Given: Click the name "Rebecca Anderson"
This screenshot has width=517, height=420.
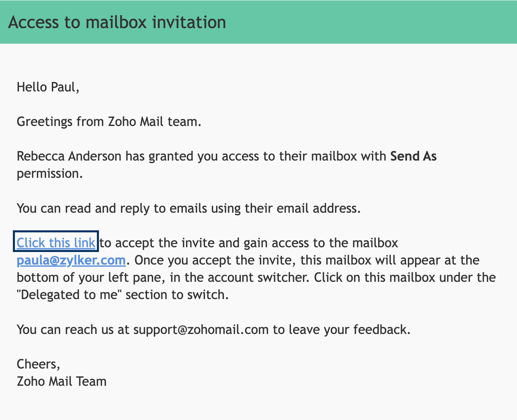Looking at the screenshot, I should tap(69, 156).
